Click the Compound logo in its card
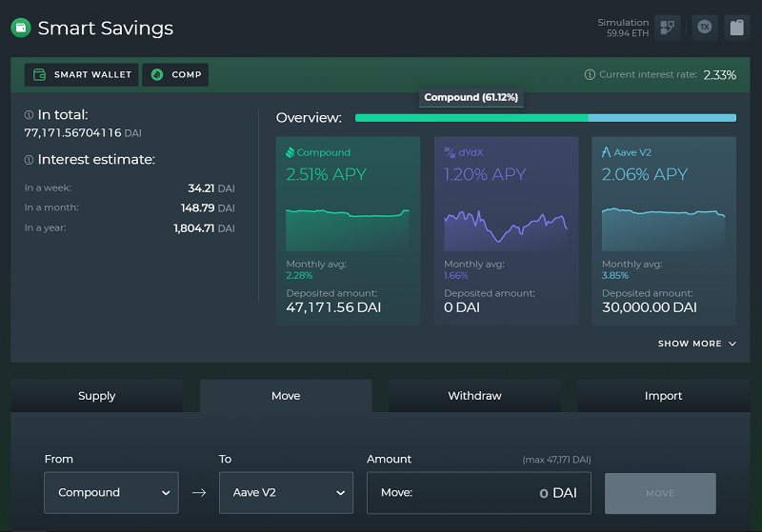Viewport: 762px width, 532px height. (291, 152)
